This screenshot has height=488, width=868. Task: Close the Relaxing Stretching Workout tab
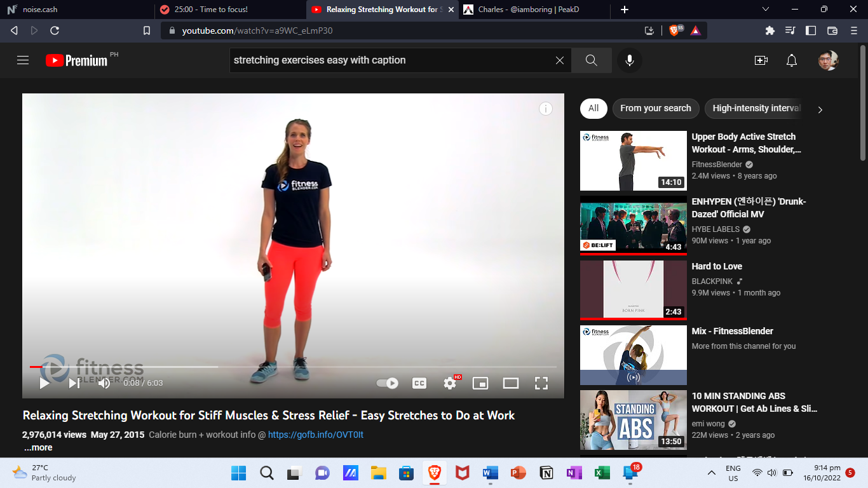pos(451,10)
